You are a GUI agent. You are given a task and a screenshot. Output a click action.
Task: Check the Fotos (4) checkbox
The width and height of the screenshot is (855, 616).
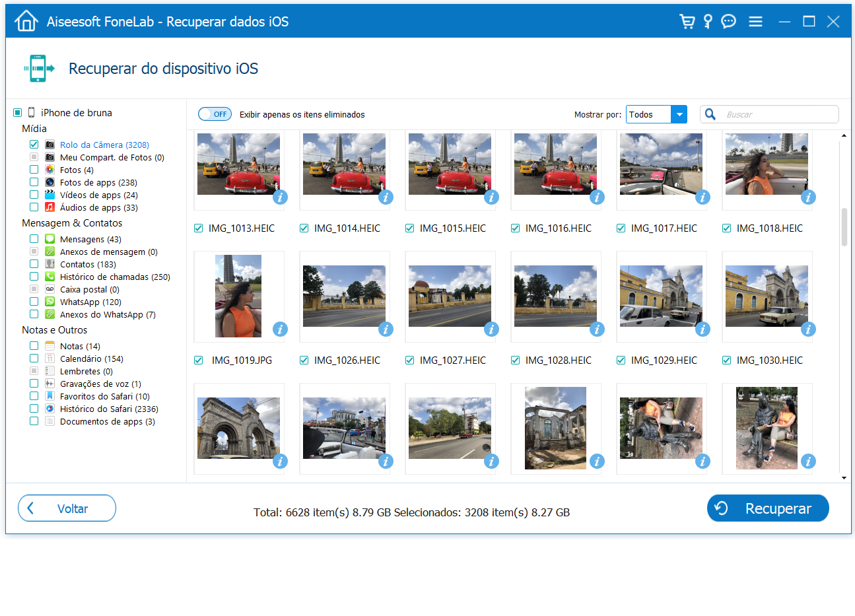34,170
